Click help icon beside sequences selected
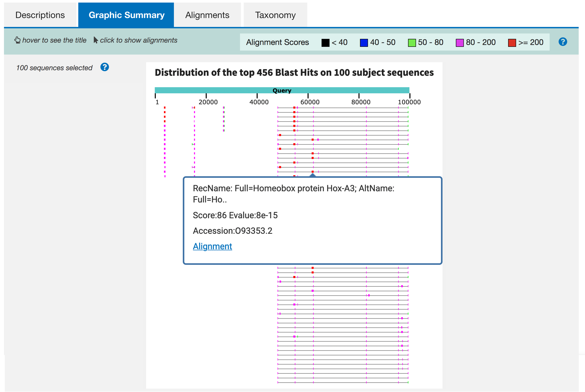Screen dimensions: 585x392 tap(105, 67)
